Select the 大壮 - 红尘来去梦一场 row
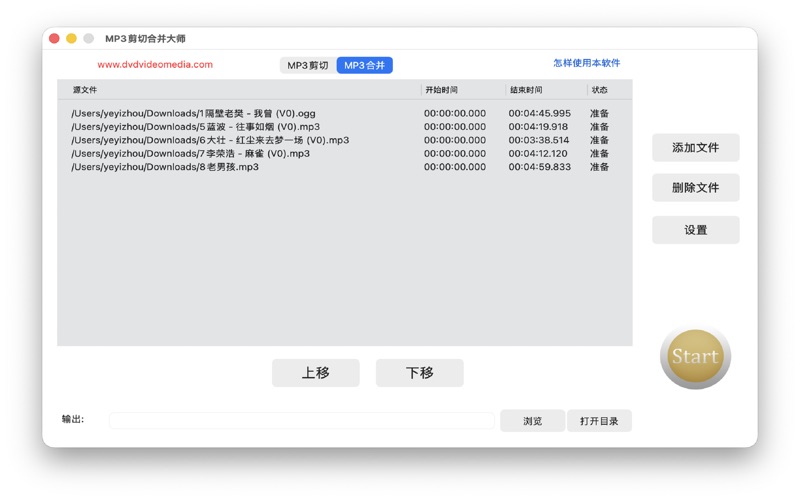Image resolution: width=800 pixels, height=500 pixels. (210, 141)
